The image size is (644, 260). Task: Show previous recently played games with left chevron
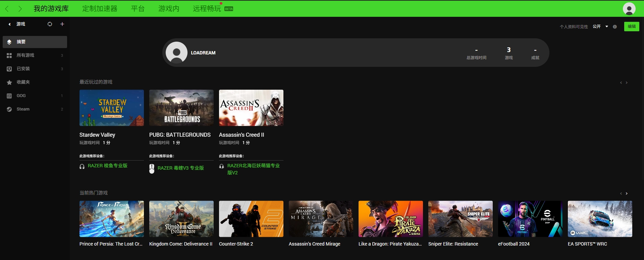(x=621, y=83)
